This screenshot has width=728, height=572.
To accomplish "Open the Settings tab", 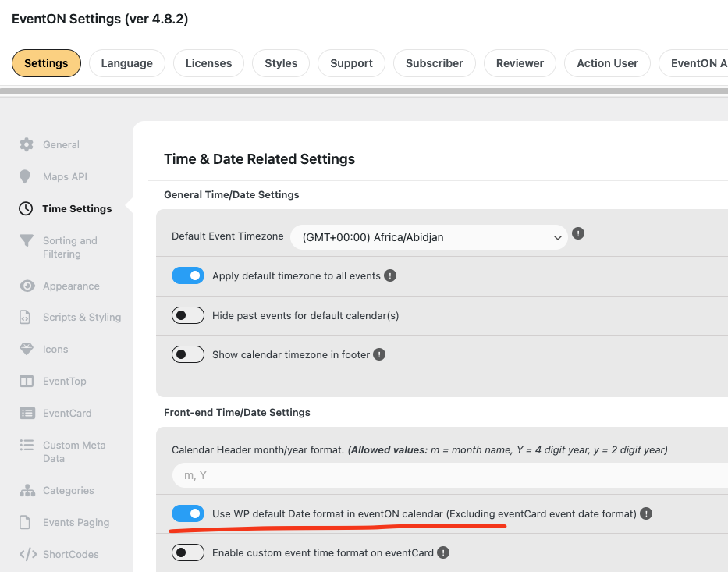I will [47, 63].
